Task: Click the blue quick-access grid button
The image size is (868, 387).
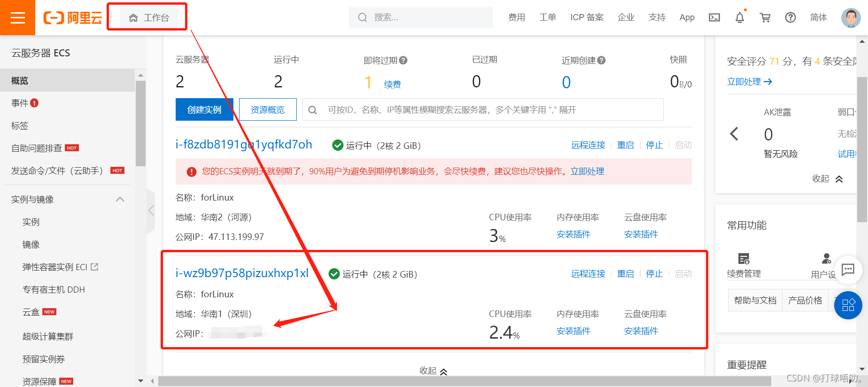Action: [848, 305]
